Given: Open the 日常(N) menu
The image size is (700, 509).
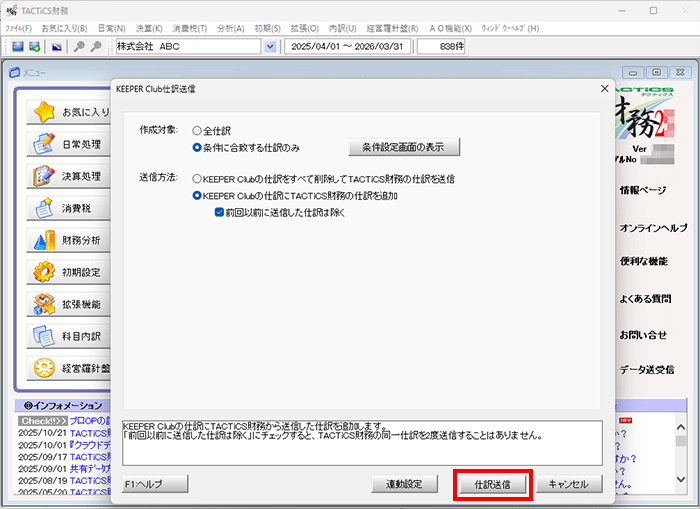Looking at the screenshot, I should [x=111, y=28].
